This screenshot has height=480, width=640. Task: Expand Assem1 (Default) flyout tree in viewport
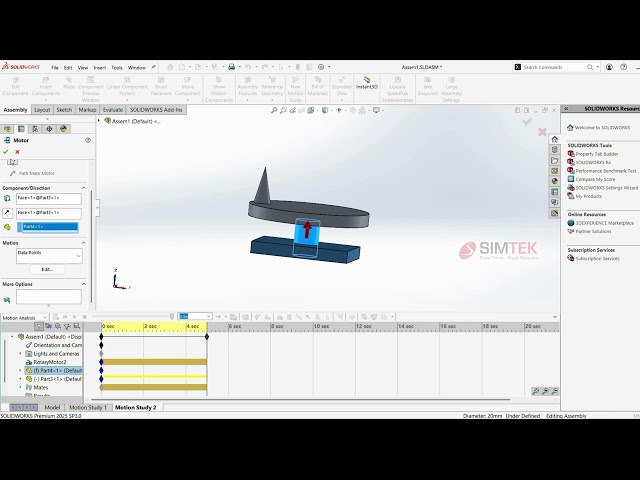click(x=98, y=121)
